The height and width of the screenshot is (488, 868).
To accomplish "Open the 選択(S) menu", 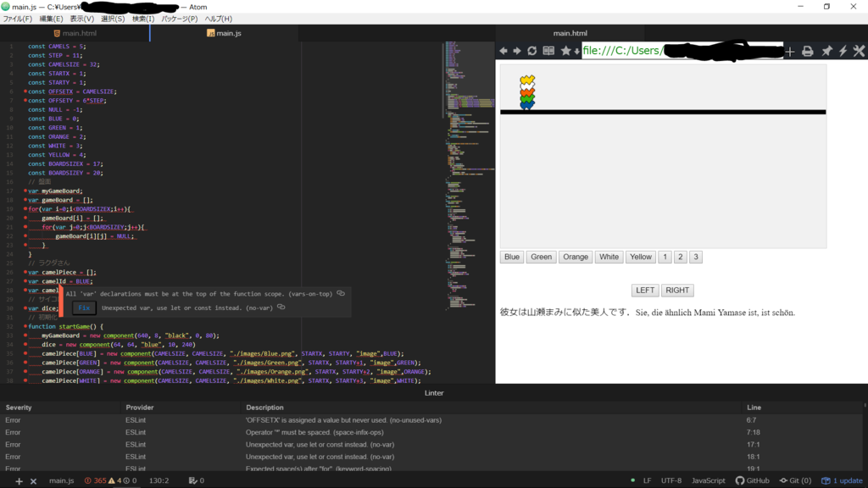I will [113, 19].
